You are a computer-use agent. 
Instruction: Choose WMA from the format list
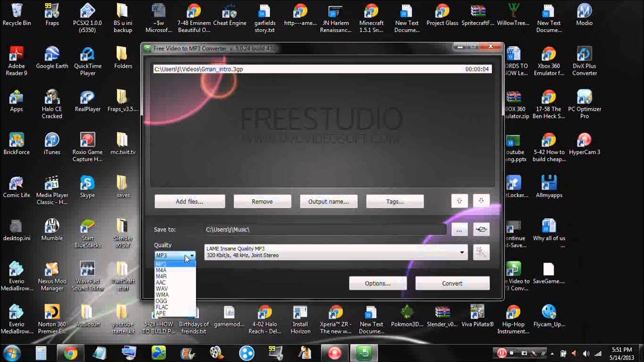(x=175, y=295)
